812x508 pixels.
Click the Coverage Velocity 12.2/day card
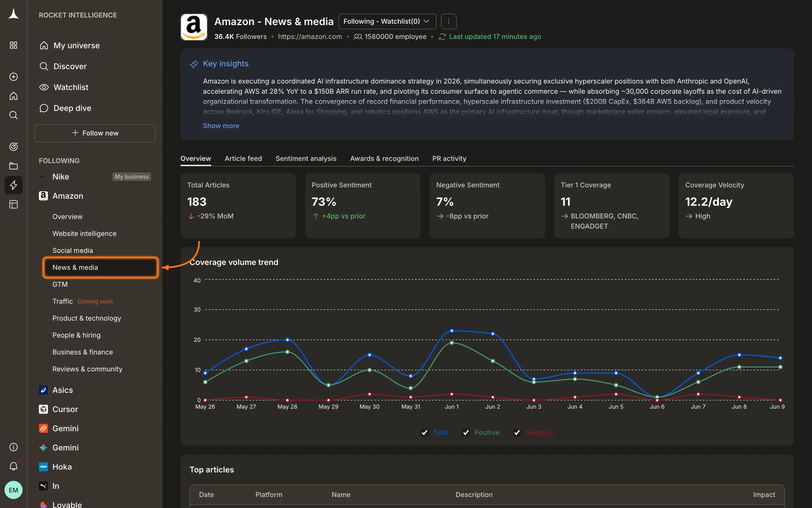(x=736, y=206)
